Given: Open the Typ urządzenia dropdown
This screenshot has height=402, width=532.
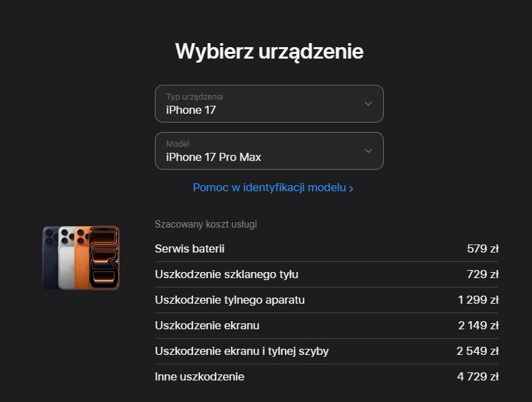Looking at the screenshot, I should point(269,104).
